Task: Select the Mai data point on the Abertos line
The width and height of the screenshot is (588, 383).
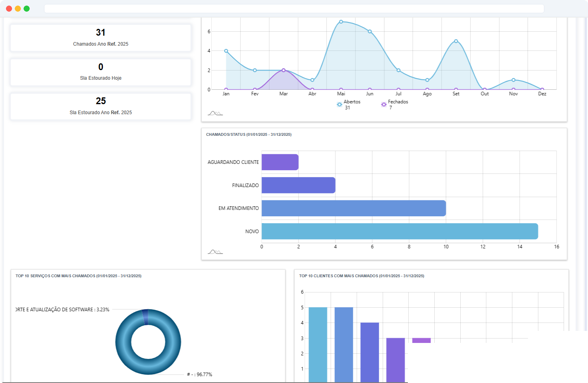Action: tap(341, 22)
